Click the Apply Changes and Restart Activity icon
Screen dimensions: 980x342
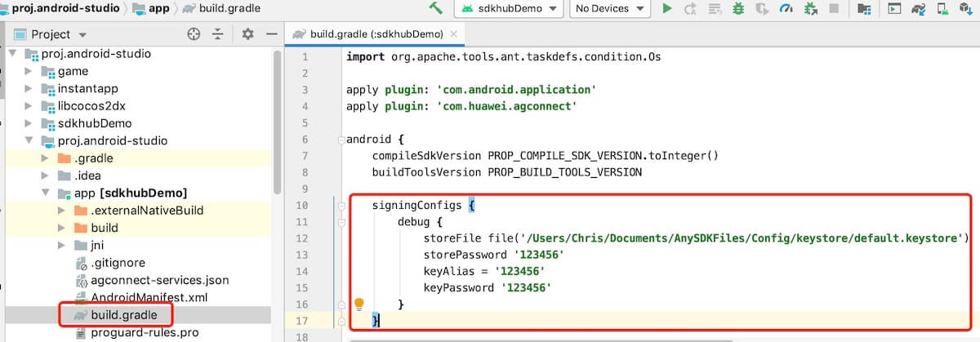point(691,8)
